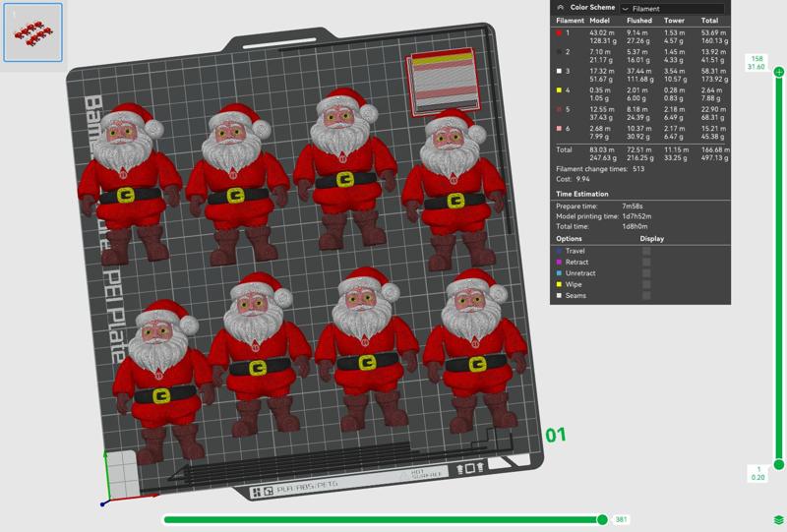This screenshot has width=787, height=532.
Task: Click the bottom handle of the vertical layer slider
Action: (779, 465)
